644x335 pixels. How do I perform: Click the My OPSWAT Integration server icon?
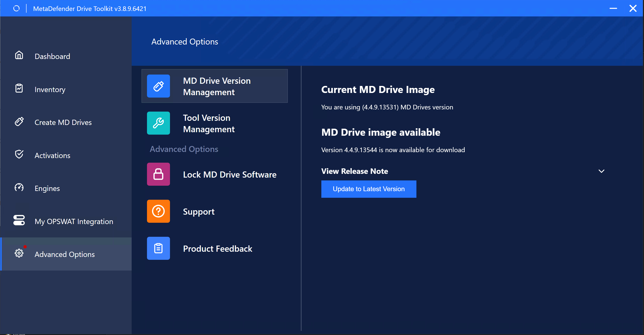19,220
